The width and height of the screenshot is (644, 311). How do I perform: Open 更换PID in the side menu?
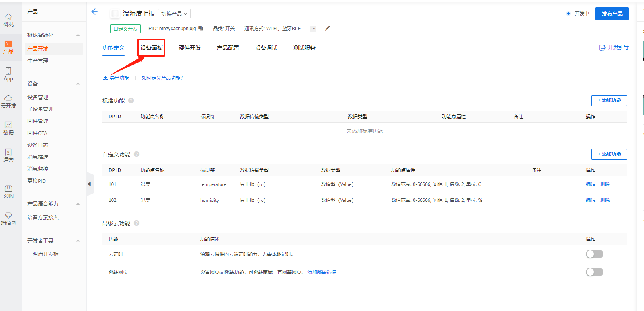(x=37, y=181)
